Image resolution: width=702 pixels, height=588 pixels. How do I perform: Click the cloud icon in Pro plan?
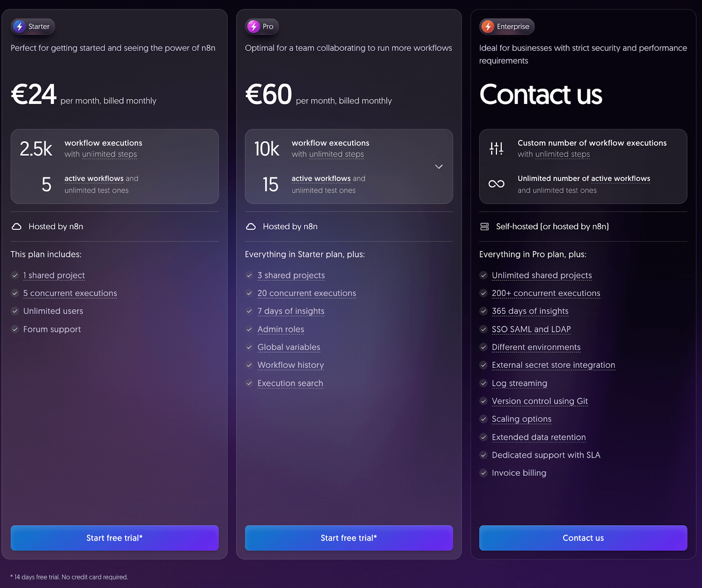[251, 227]
